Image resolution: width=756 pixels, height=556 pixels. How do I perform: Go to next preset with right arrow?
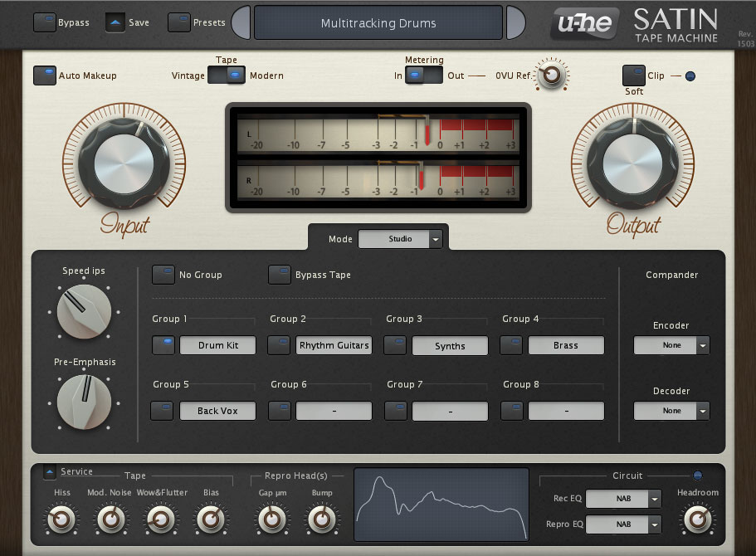515,22
